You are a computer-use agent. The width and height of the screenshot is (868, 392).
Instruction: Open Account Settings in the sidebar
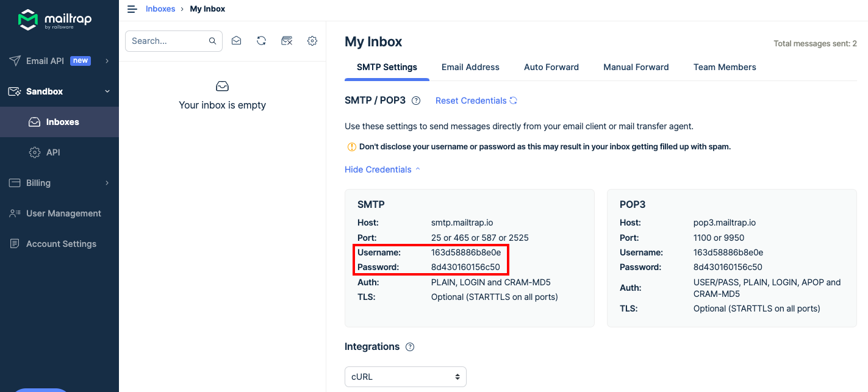(59, 244)
